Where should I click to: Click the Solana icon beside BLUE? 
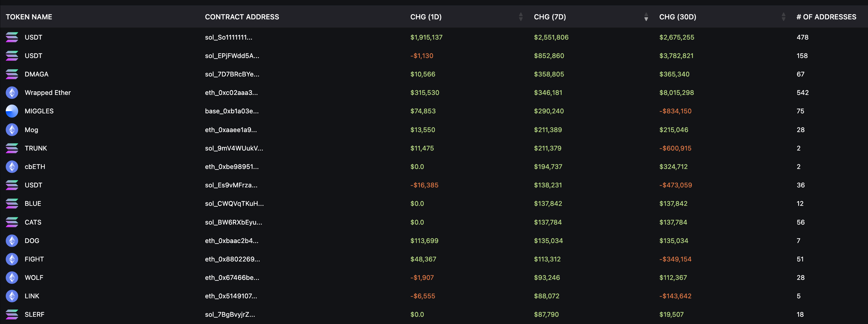[12, 203]
